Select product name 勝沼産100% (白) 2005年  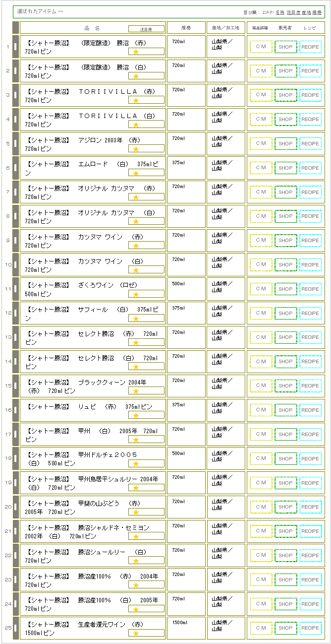(x=92, y=604)
